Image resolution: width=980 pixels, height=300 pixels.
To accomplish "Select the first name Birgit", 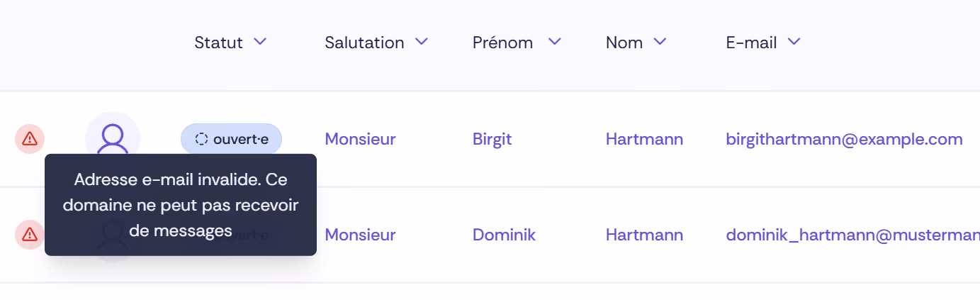I will (x=492, y=139).
